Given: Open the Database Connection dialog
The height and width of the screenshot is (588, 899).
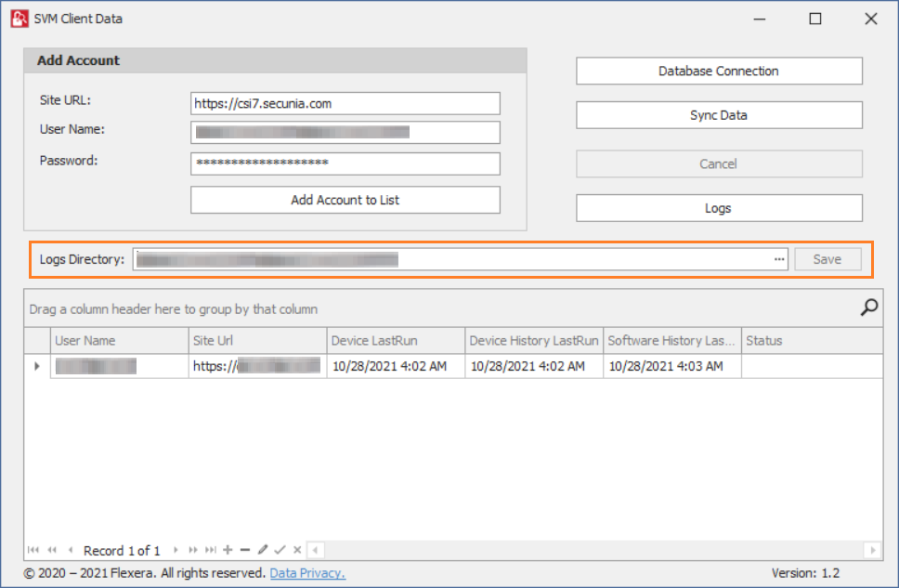Looking at the screenshot, I should [x=719, y=71].
